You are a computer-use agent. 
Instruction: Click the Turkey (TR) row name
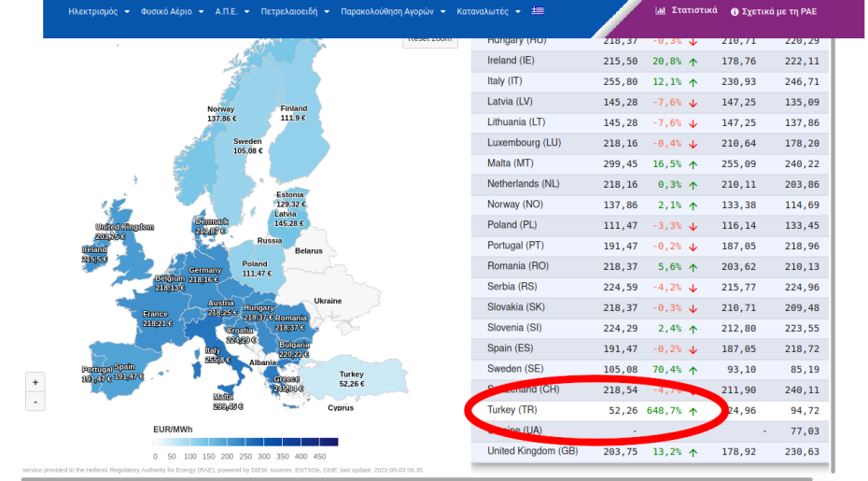[512, 410]
